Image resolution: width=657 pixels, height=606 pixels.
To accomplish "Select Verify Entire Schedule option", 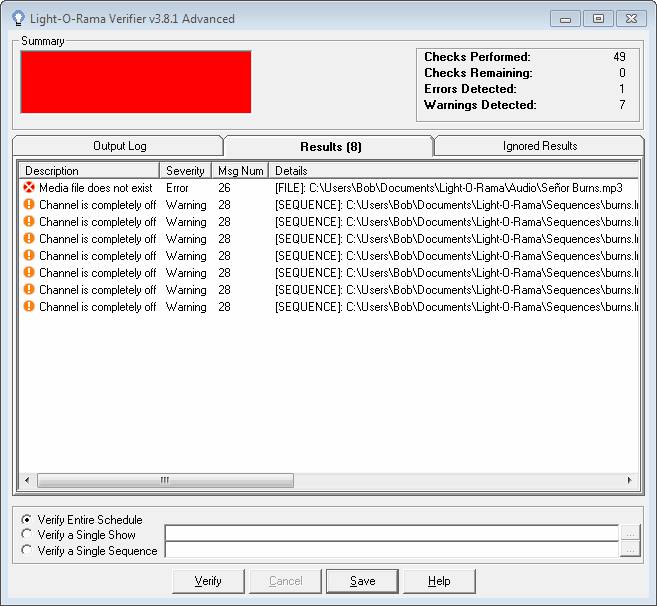I will [x=27, y=520].
